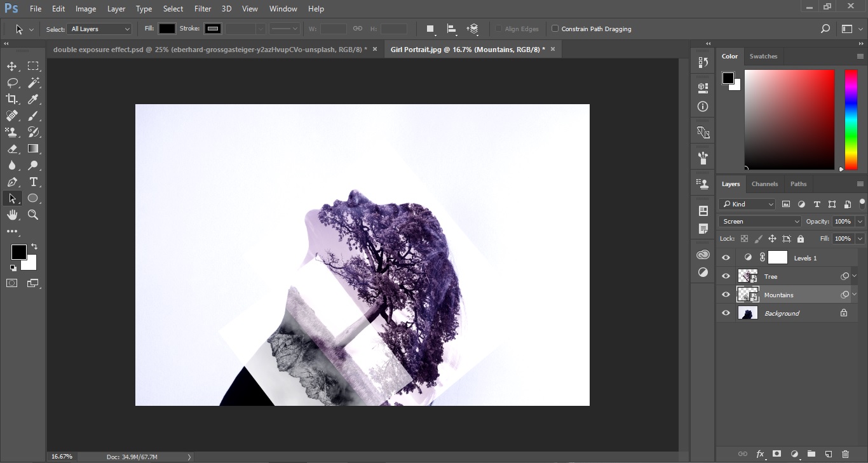
Task: Select the Crop tool
Action: click(11, 99)
